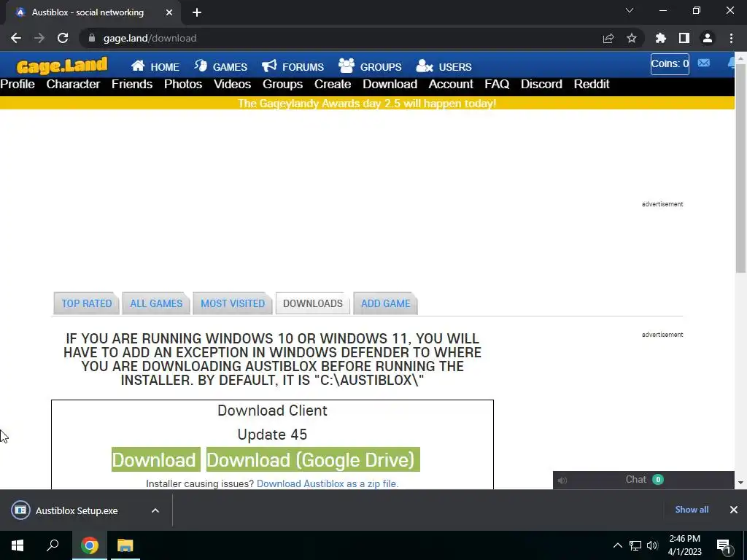Open Chrome three-dot menu
This screenshot has width=747, height=560.
pos(731,38)
